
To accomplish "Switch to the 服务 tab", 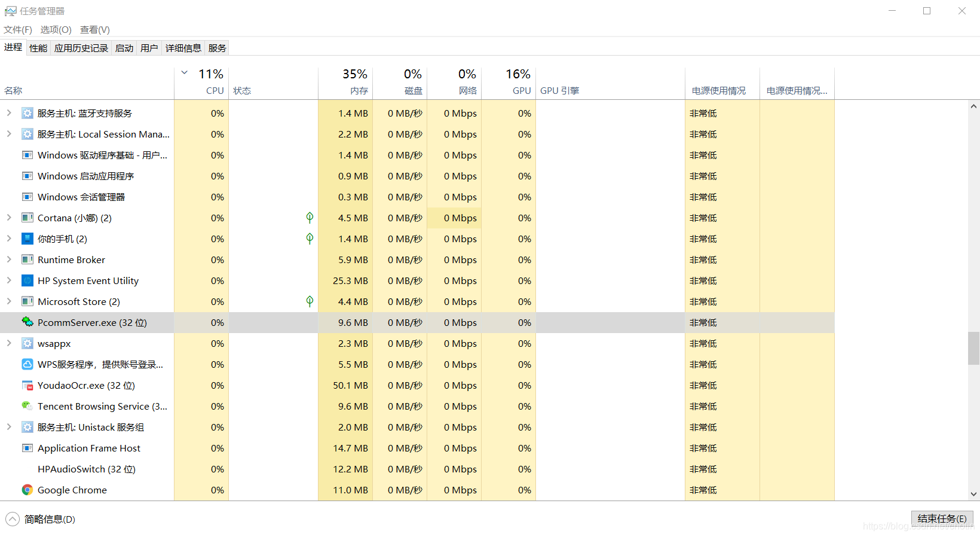I will click(x=218, y=48).
